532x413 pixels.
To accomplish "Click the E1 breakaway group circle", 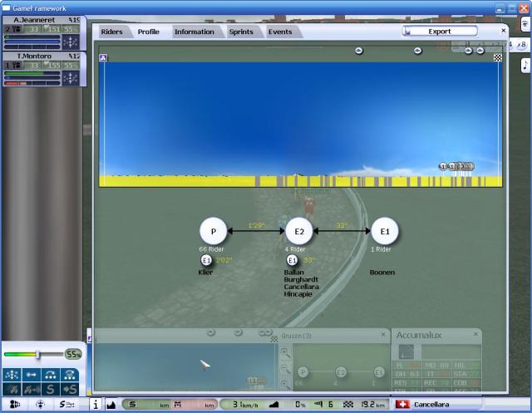I will 384,232.
